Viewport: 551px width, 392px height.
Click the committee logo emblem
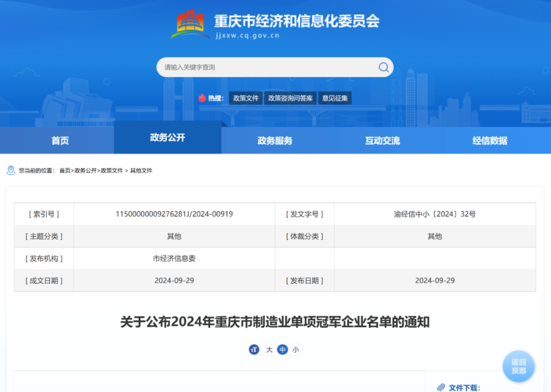pos(190,24)
